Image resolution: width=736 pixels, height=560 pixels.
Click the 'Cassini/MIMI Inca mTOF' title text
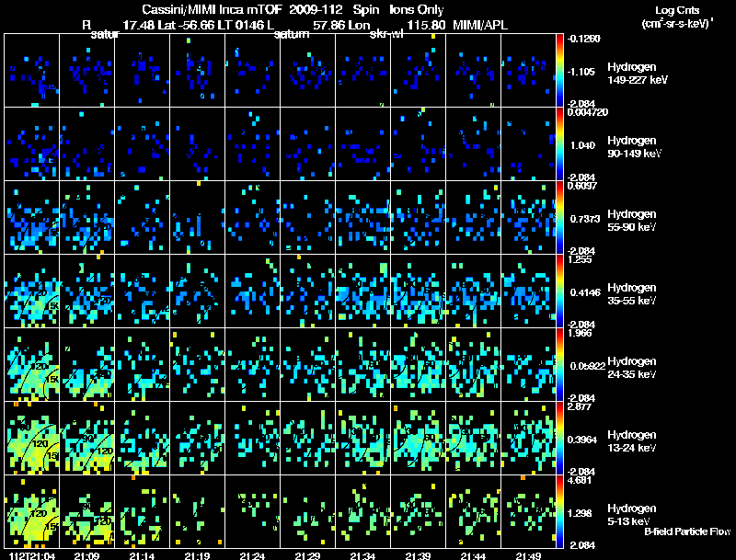coord(212,9)
